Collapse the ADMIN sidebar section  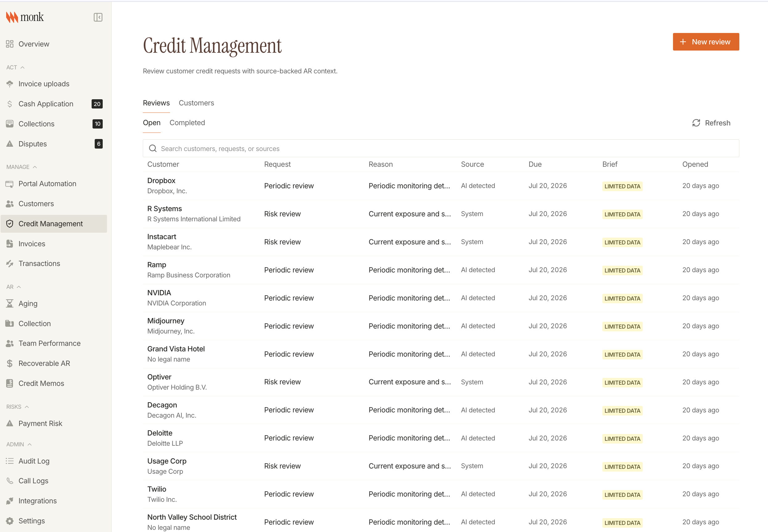[x=19, y=444]
